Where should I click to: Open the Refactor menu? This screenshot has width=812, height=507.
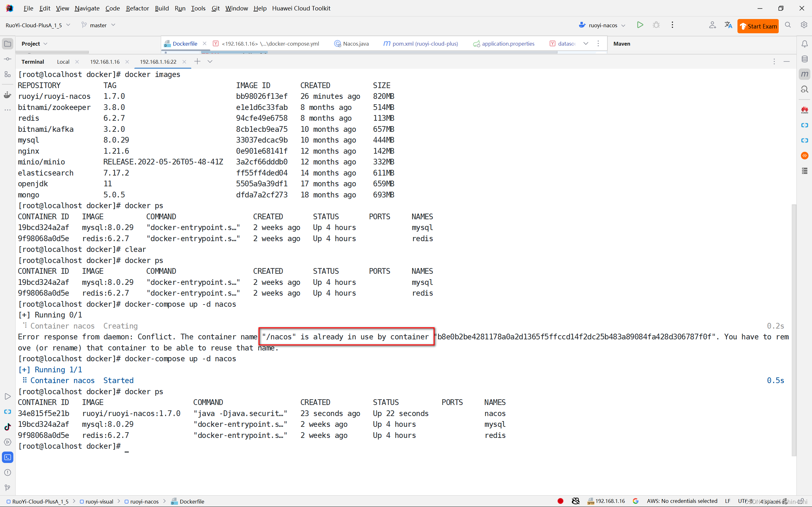click(x=137, y=8)
